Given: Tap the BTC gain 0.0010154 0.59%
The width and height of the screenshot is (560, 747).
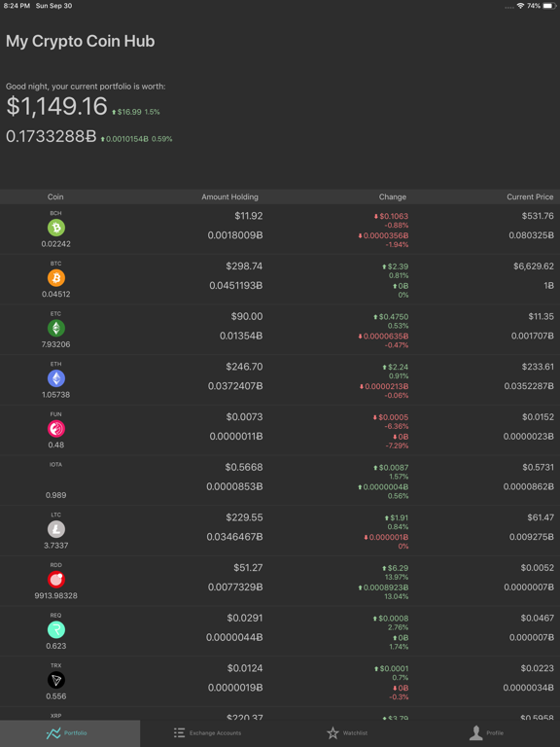Looking at the screenshot, I should 136,139.
